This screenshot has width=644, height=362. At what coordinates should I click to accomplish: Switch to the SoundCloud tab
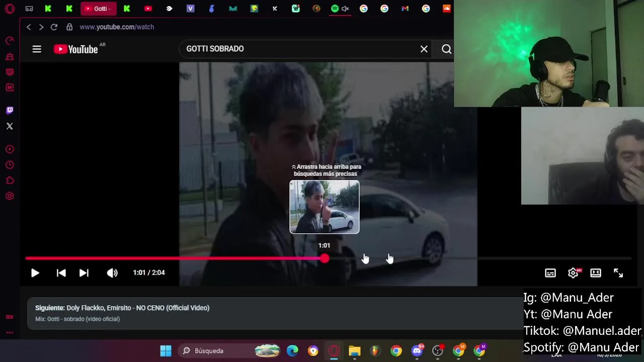(446, 9)
